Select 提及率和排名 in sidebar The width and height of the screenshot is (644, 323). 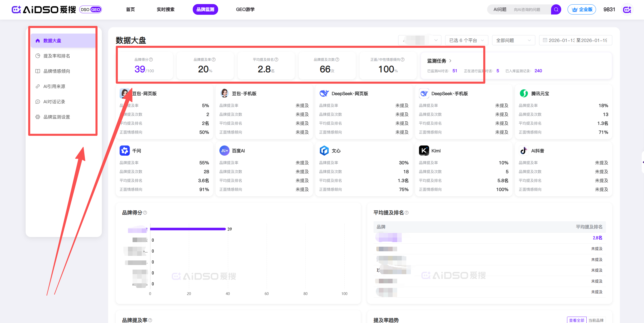56,56
